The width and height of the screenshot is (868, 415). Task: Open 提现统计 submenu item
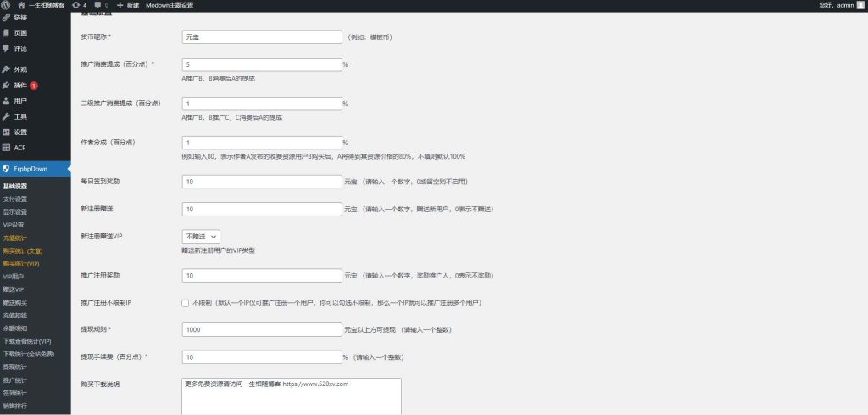click(15, 367)
